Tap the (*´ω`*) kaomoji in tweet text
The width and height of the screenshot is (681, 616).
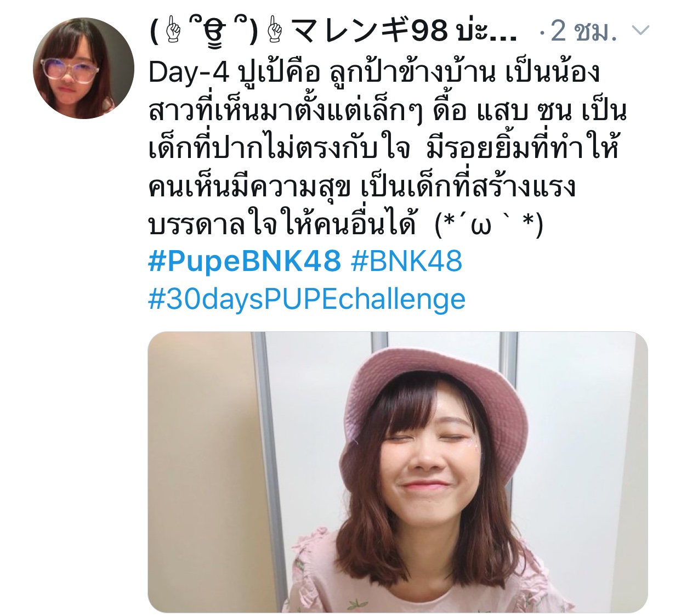coord(489,226)
